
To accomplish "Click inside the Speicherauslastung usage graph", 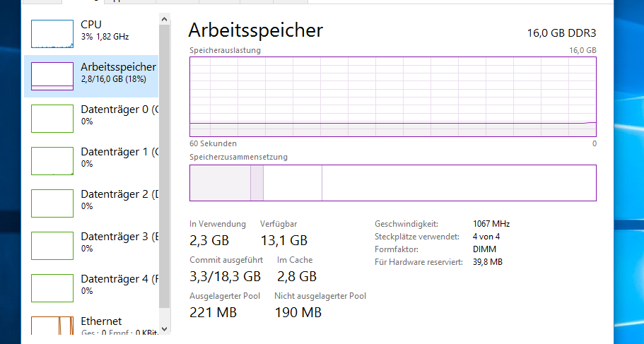I will point(392,96).
